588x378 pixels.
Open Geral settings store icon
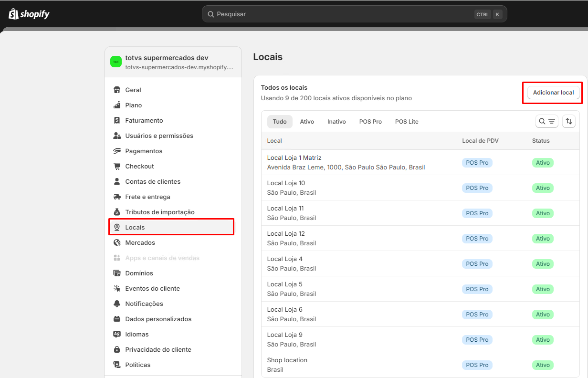pyautogui.click(x=117, y=90)
